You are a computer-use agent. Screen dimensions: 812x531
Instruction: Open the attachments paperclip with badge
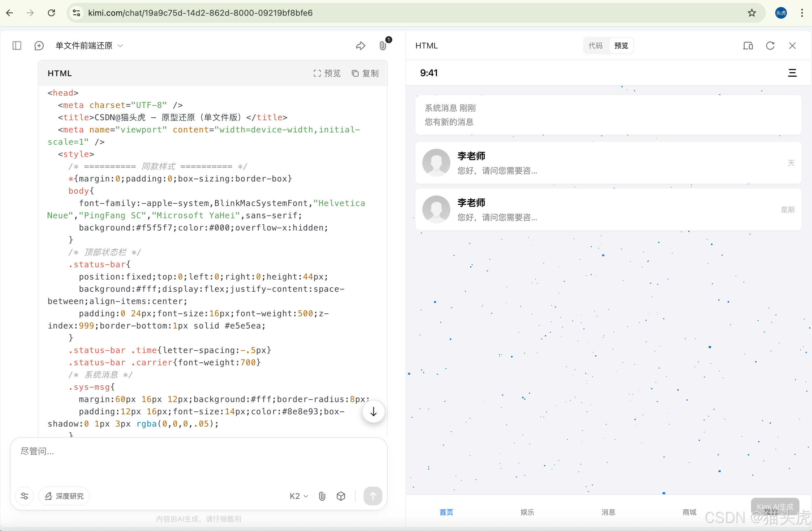[383, 46]
